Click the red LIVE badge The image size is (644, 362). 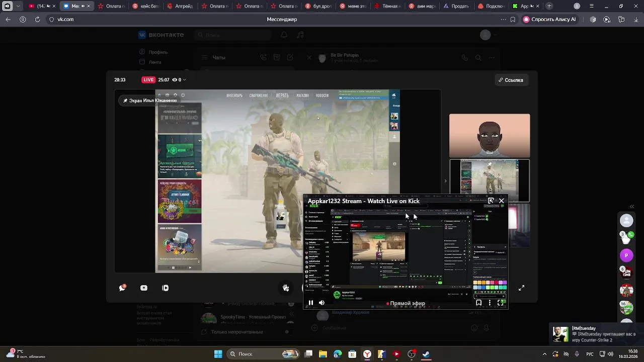tap(148, 79)
